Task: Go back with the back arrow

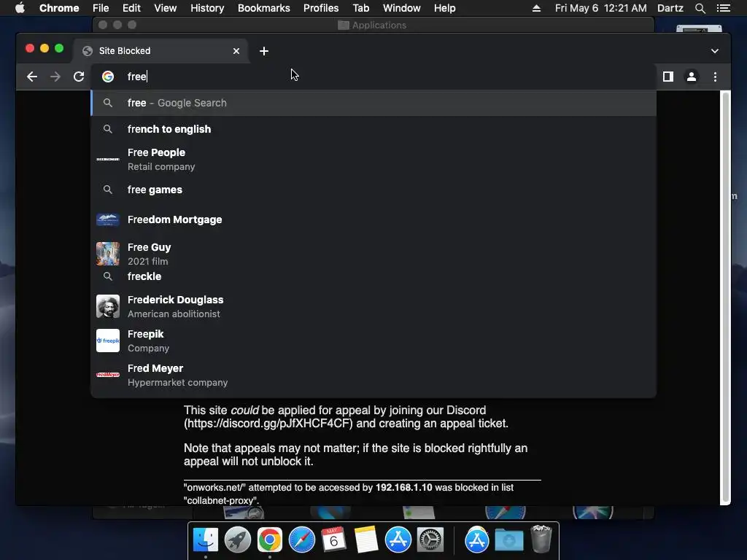Action: point(32,77)
